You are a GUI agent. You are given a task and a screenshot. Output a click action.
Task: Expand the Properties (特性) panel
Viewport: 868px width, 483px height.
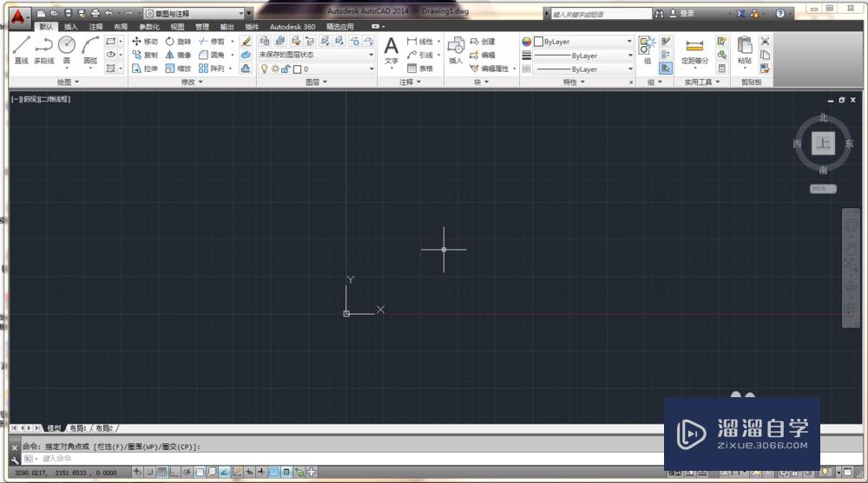tap(574, 82)
